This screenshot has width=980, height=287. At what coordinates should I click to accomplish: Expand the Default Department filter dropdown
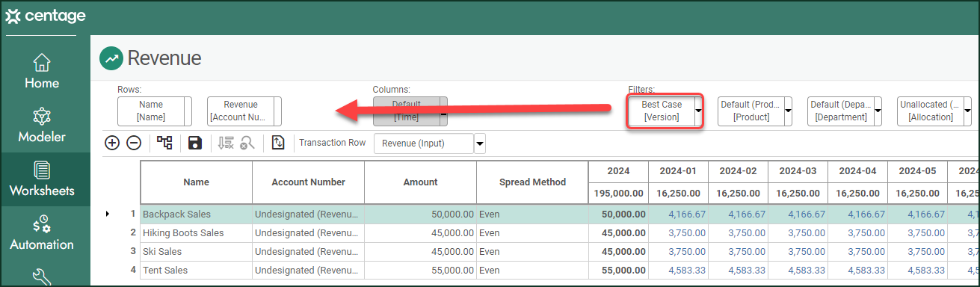click(878, 111)
